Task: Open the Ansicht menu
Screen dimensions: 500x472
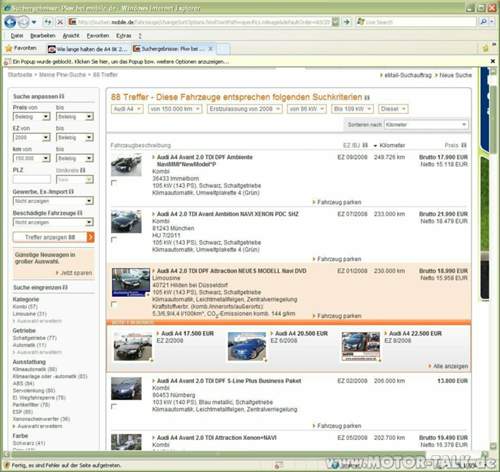Action: [71, 36]
